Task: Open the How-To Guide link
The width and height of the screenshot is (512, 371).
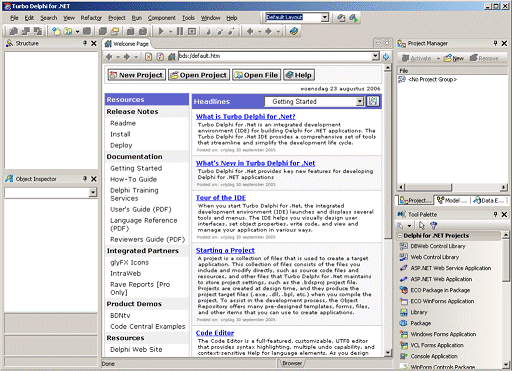Action: tap(133, 179)
